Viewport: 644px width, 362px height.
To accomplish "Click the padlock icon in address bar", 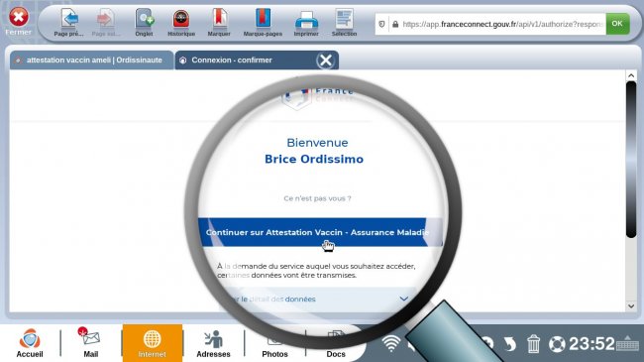I will pyautogui.click(x=395, y=24).
